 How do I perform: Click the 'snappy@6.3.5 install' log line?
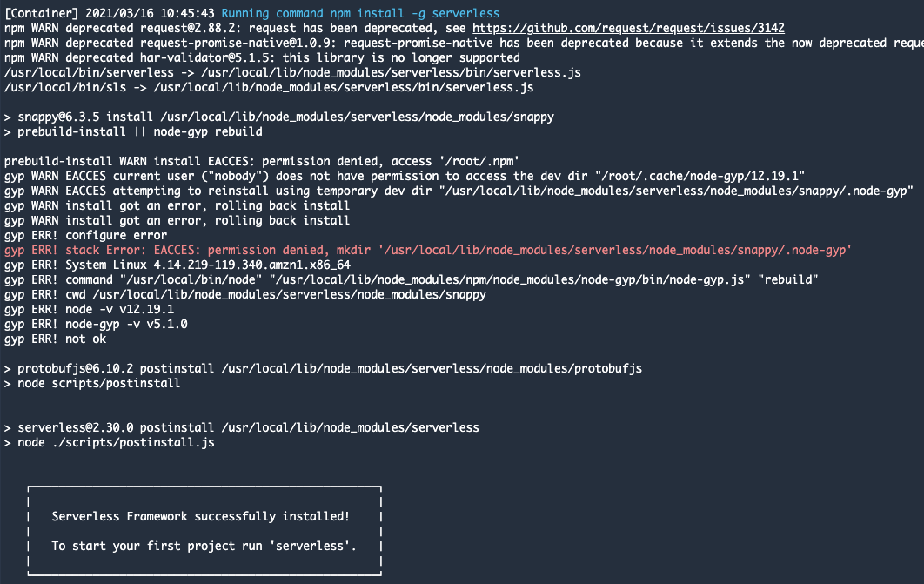(x=279, y=117)
